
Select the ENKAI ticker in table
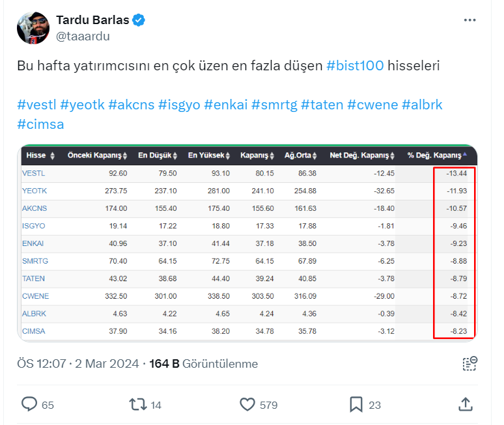pos(33,243)
